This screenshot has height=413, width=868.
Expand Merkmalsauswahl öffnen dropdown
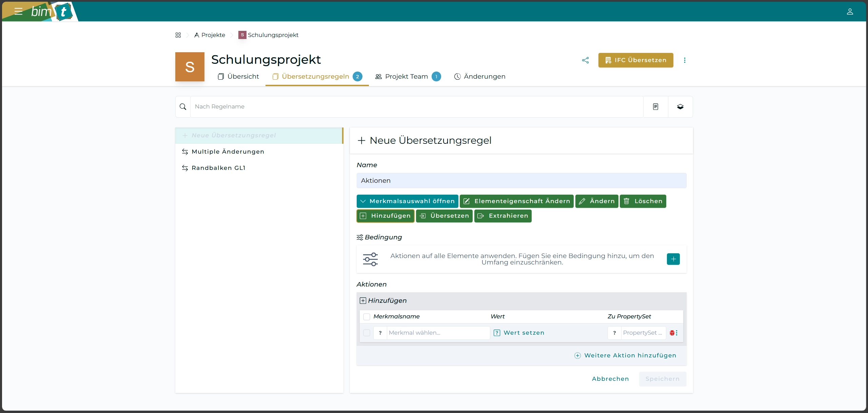407,201
